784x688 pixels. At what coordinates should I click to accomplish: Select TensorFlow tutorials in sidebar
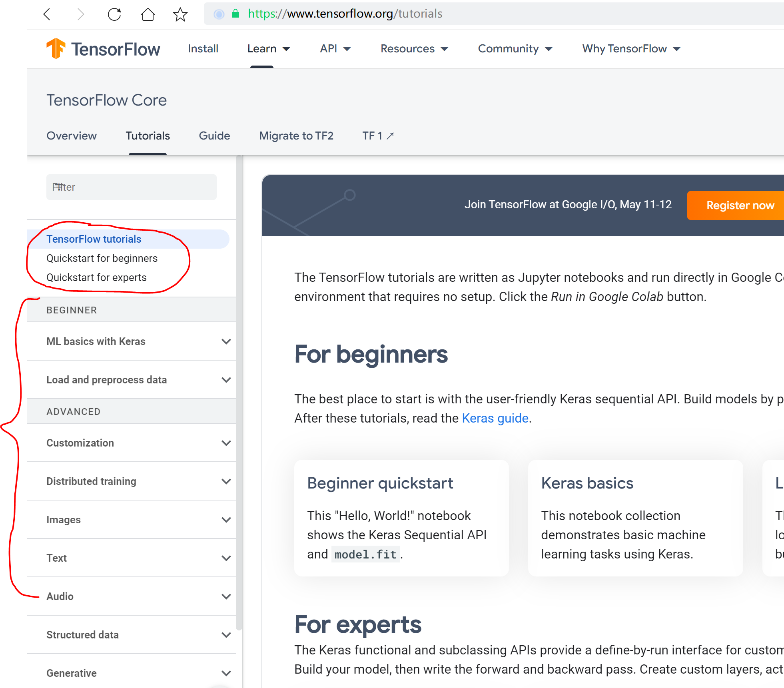[x=128, y=239]
